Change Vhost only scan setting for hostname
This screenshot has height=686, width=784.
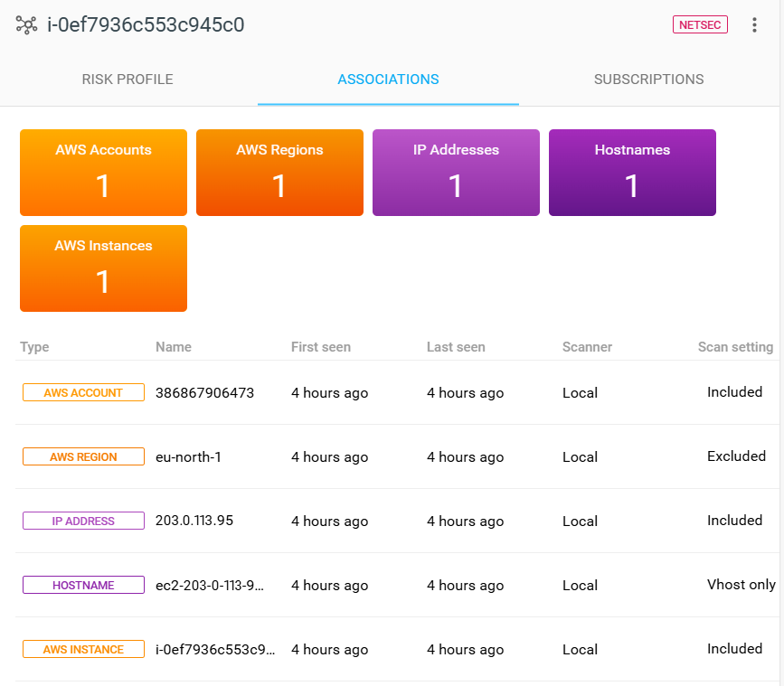point(741,585)
